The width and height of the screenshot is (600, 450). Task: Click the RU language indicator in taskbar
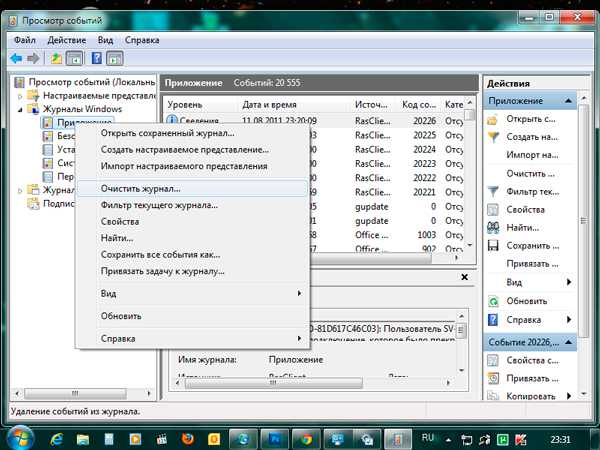tap(428, 437)
